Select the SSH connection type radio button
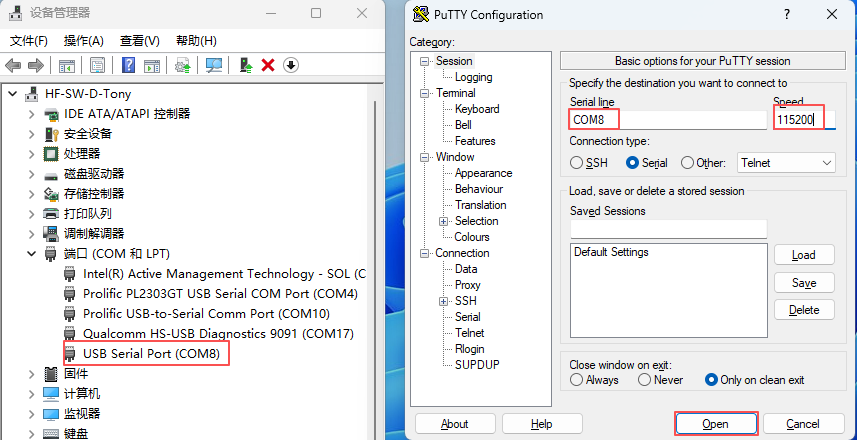The height and width of the screenshot is (440, 857). [577, 163]
